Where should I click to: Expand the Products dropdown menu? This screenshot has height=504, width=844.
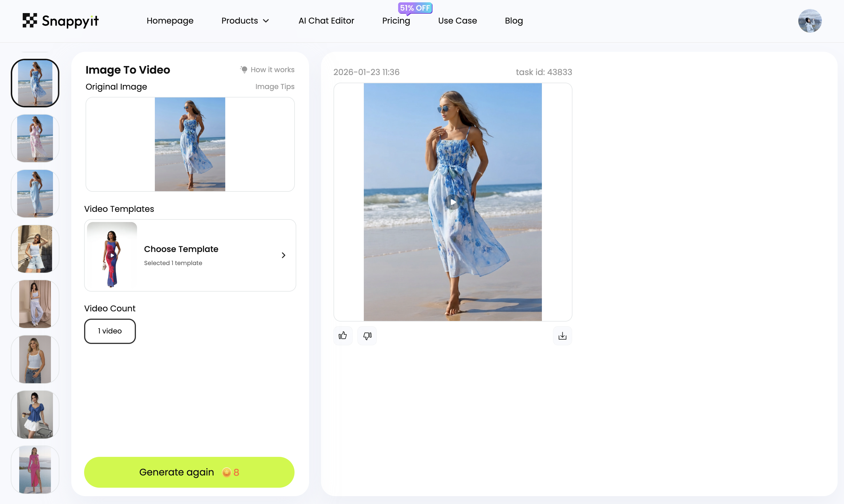point(245,21)
